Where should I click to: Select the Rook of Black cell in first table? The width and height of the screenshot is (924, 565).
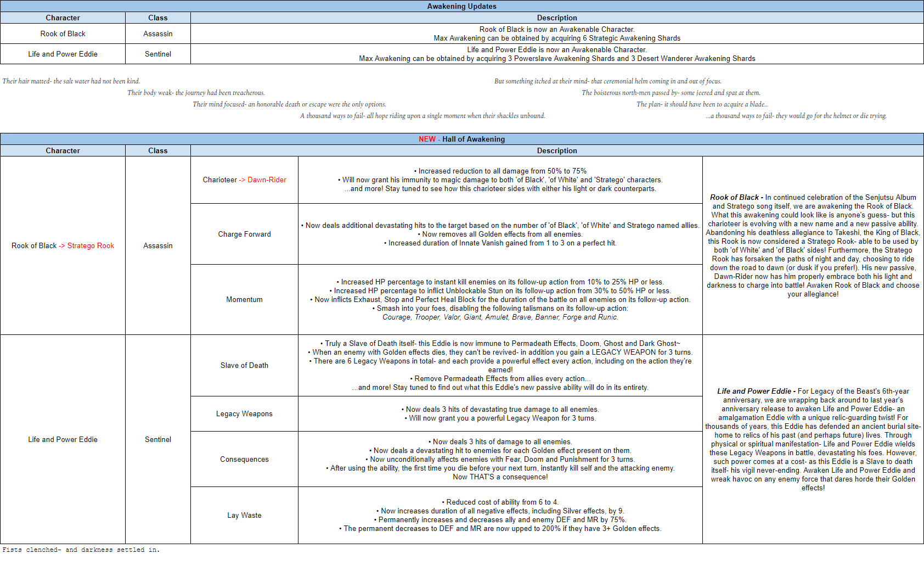63,33
